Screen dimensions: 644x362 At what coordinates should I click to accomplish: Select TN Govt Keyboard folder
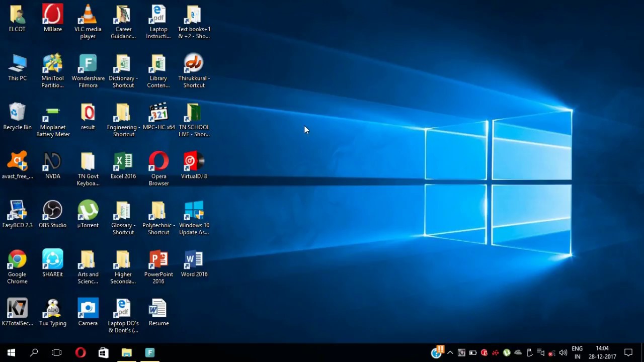click(x=88, y=169)
